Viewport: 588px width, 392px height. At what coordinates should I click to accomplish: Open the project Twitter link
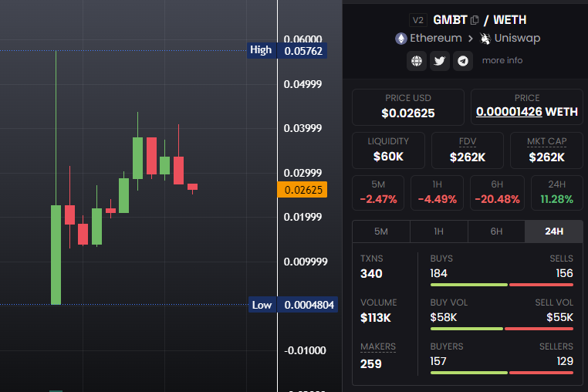click(x=440, y=61)
